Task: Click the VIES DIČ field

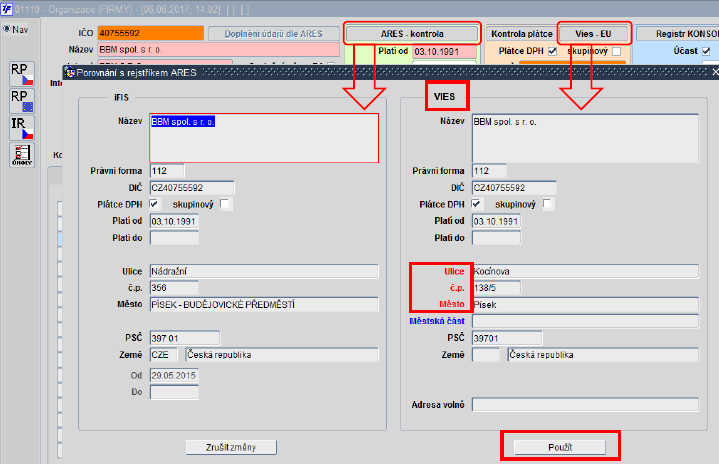Action: 514,188
